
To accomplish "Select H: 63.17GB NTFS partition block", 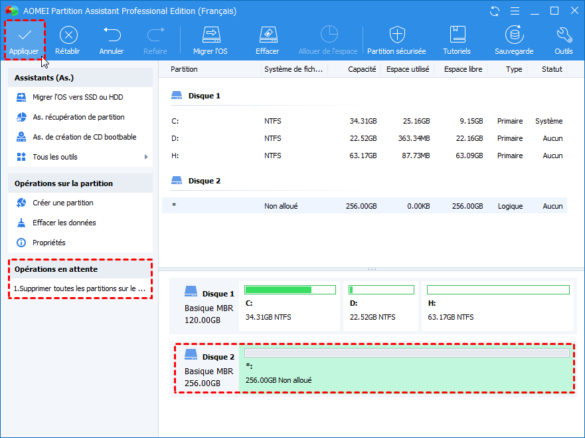I will [x=498, y=306].
